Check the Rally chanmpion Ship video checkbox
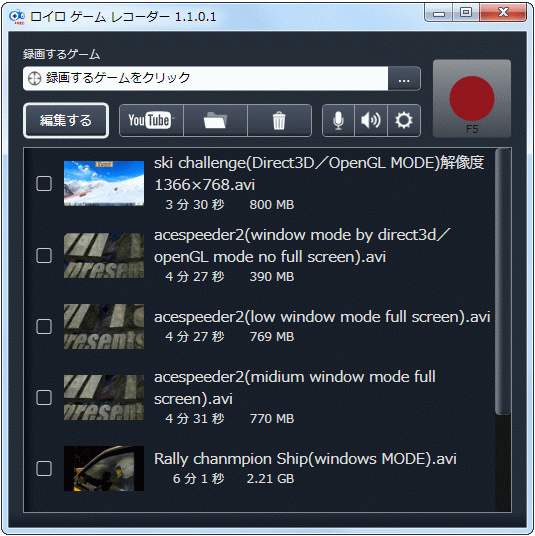535x536 pixels. (44, 469)
